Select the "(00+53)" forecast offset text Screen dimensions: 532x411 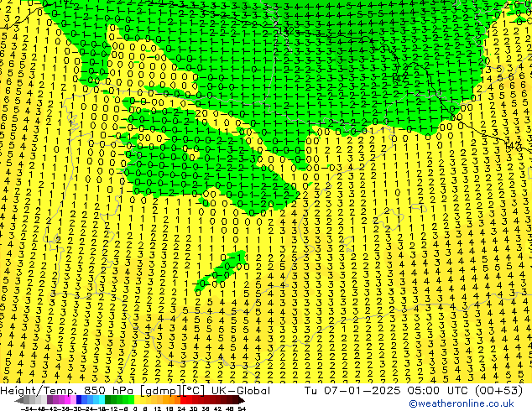tap(498, 391)
